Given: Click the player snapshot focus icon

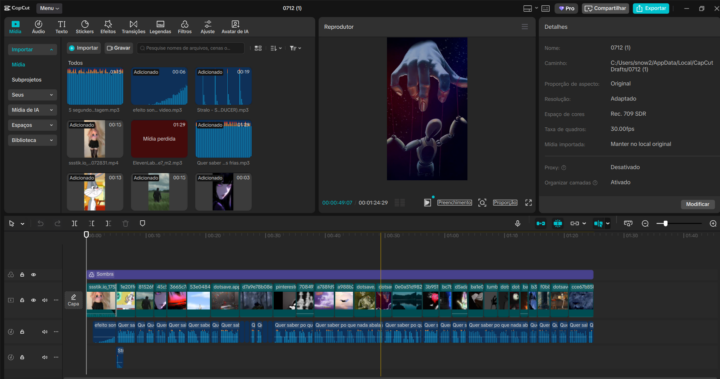Looking at the screenshot, I should [482, 203].
